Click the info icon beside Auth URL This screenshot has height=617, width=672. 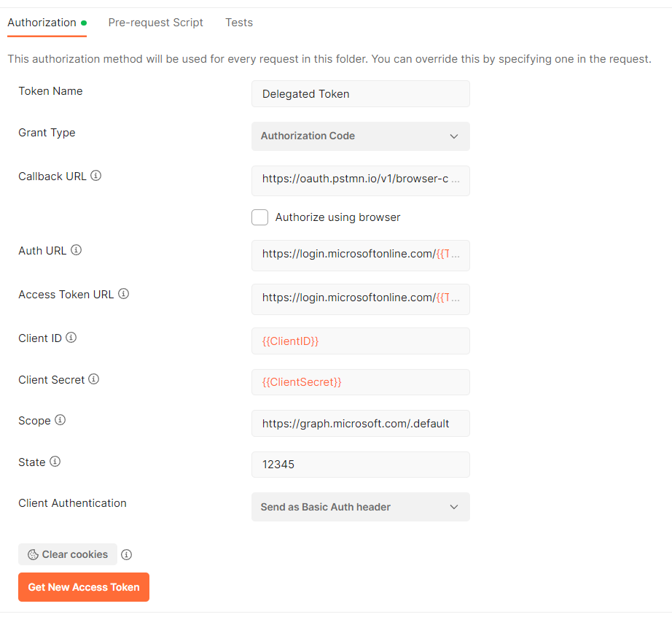[x=77, y=250]
